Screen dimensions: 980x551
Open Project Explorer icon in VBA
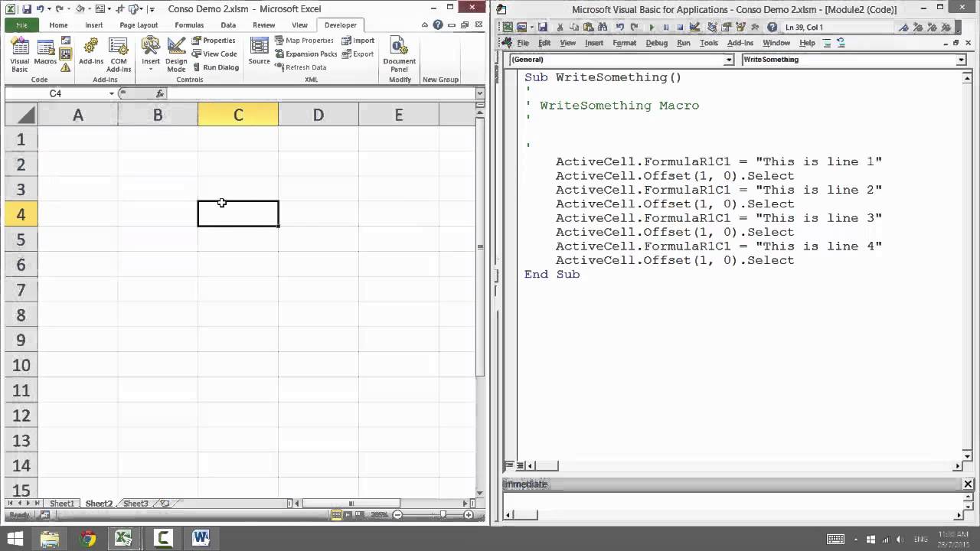click(x=712, y=28)
